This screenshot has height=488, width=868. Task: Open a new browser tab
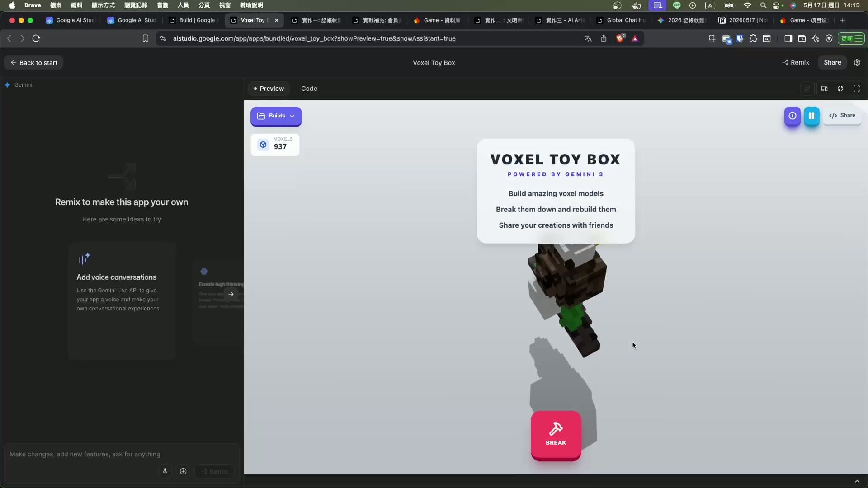(843, 20)
